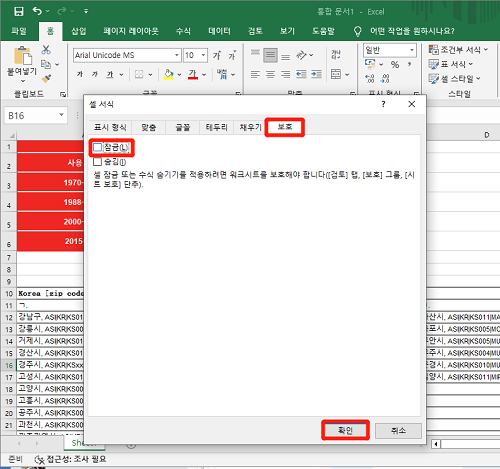Click the wrap text icon
This screenshot has width=500, height=469.
[x=336, y=55]
